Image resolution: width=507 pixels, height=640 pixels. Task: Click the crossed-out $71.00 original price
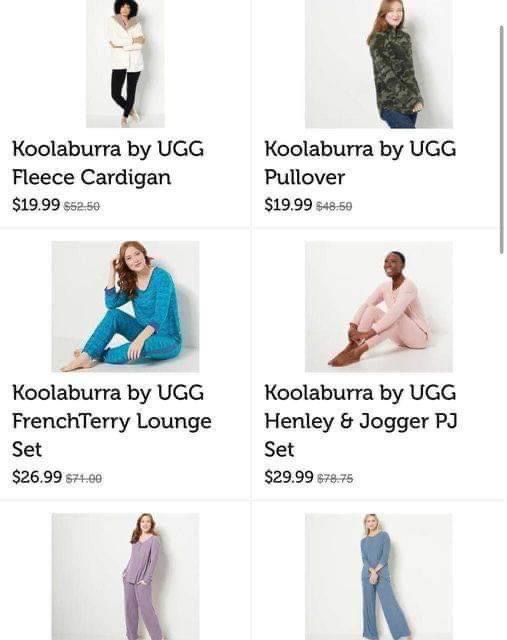coord(84,478)
